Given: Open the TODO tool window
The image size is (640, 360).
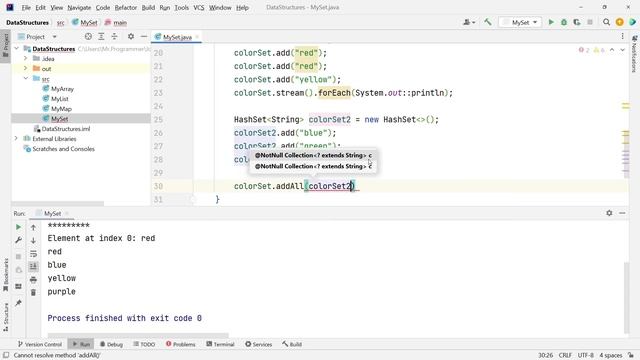Looking at the screenshot, I should 144,344.
